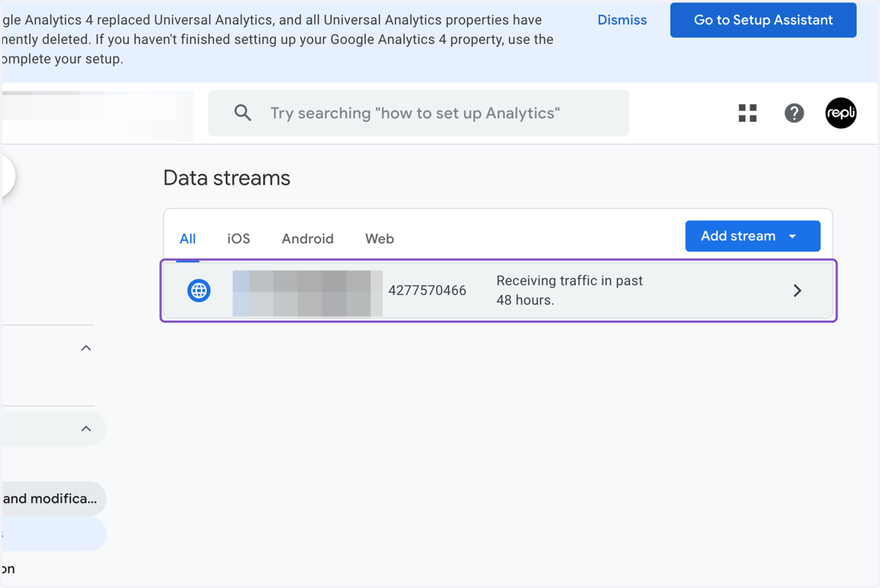Click the web globe stream icon
This screenshot has width=880, height=588.
199,290
